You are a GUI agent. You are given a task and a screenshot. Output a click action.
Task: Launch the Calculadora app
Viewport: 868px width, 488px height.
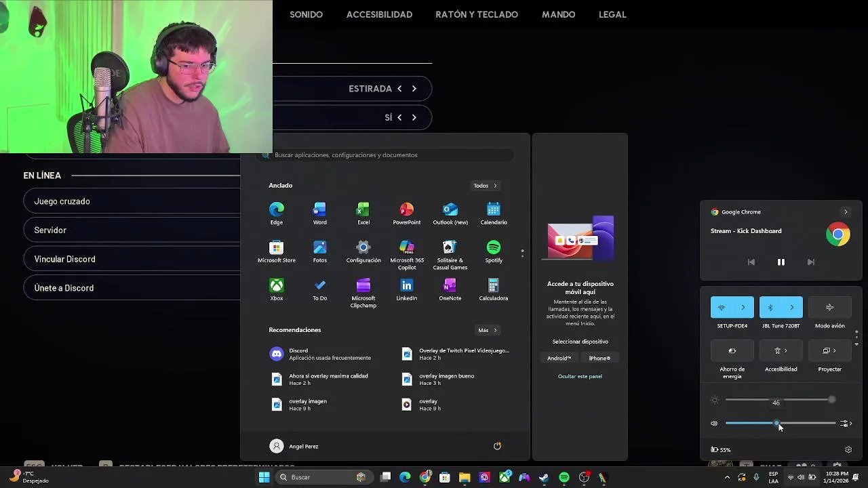(494, 289)
